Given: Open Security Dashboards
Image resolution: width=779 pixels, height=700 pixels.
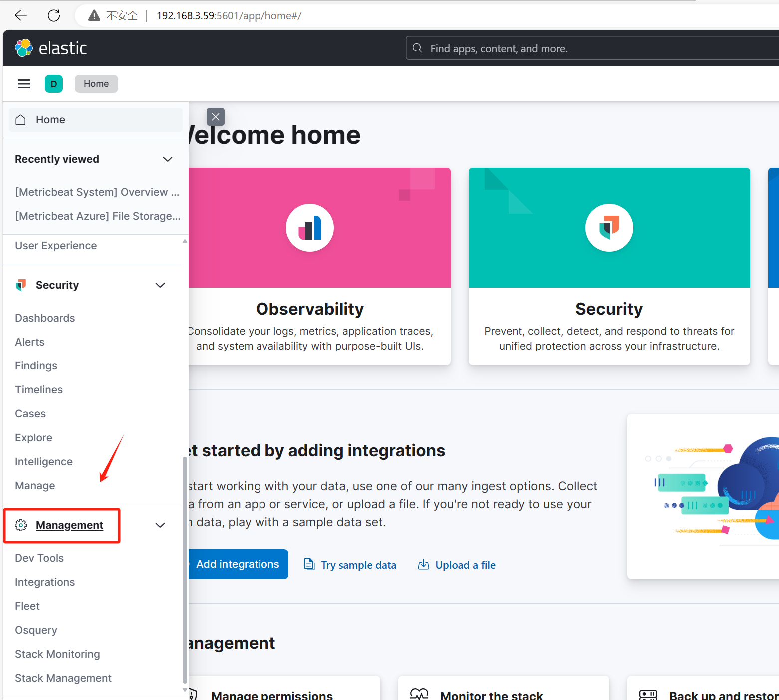Looking at the screenshot, I should (45, 318).
